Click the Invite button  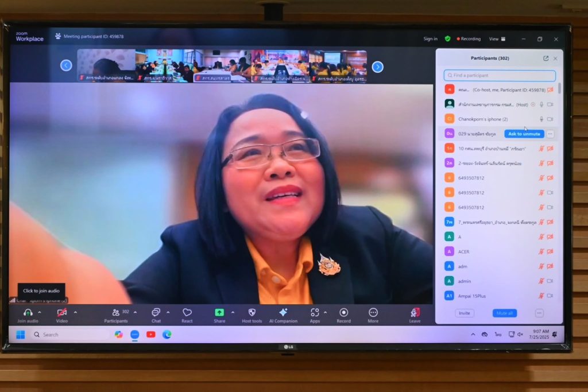[464, 313]
